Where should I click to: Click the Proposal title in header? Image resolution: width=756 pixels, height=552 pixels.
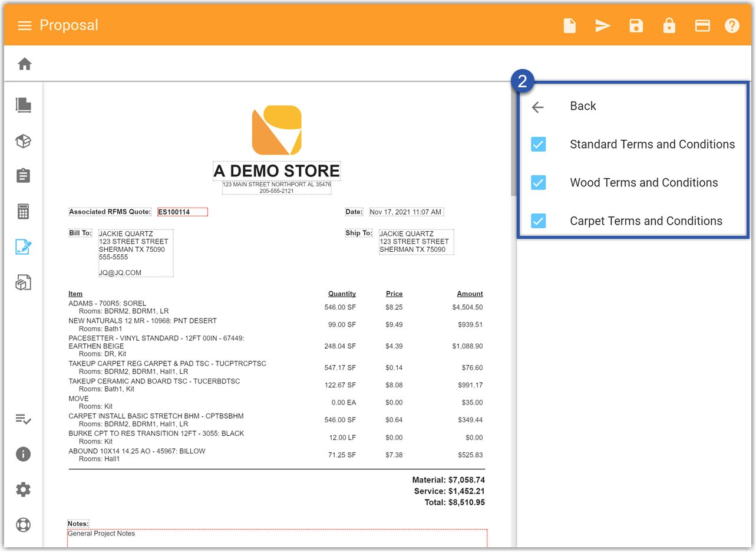(69, 25)
